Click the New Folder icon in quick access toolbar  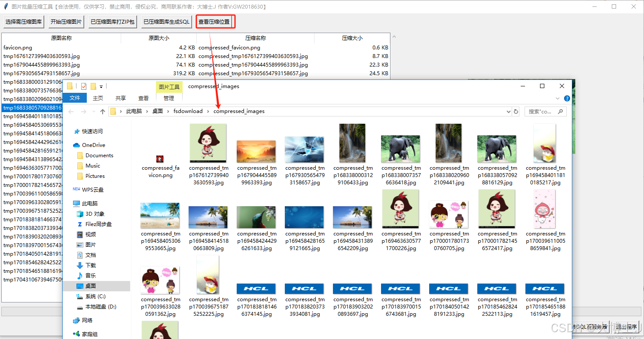[x=93, y=86]
